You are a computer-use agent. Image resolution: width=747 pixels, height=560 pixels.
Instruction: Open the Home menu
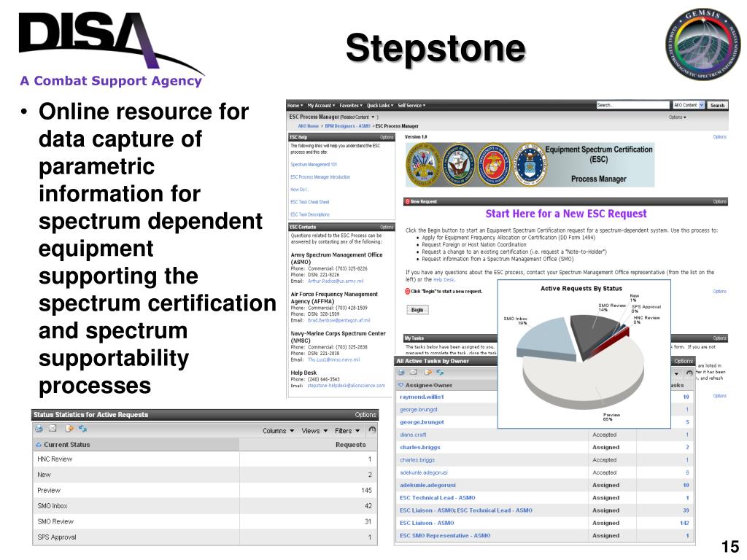[x=295, y=105]
